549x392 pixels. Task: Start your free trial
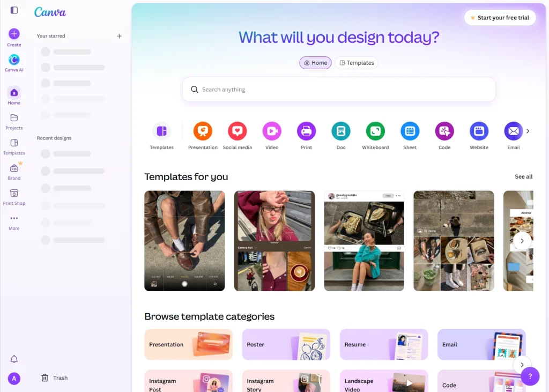point(500,18)
